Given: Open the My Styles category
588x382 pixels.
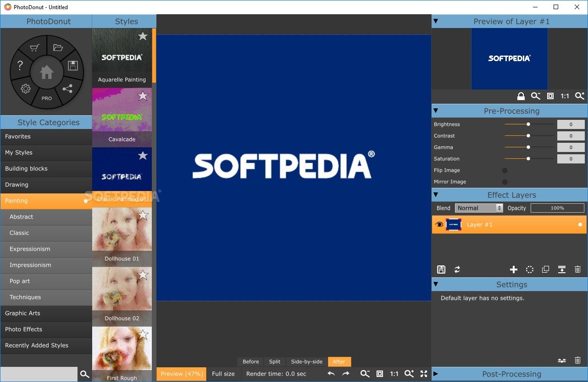Looking at the screenshot, I should (46, 152).
